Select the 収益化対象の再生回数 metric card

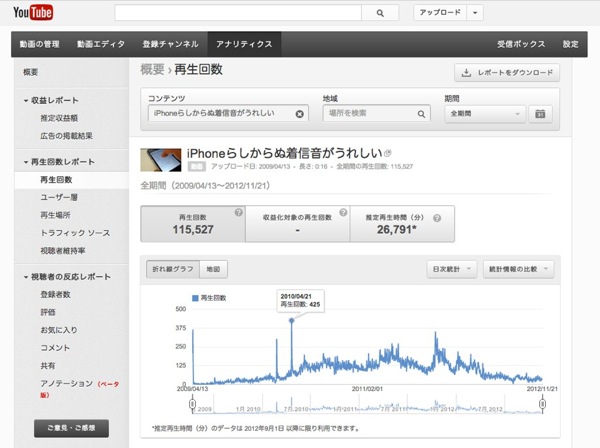(x=297, y=224)
